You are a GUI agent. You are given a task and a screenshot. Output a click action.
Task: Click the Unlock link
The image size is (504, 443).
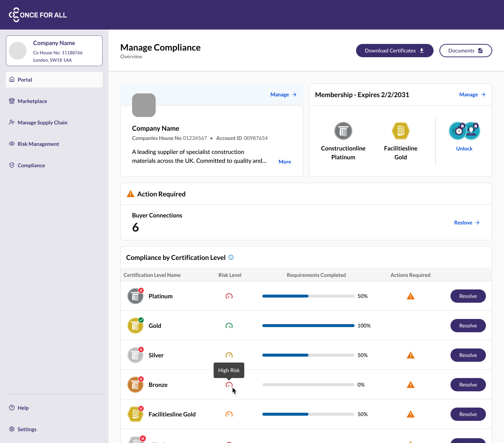click(464, 148)
